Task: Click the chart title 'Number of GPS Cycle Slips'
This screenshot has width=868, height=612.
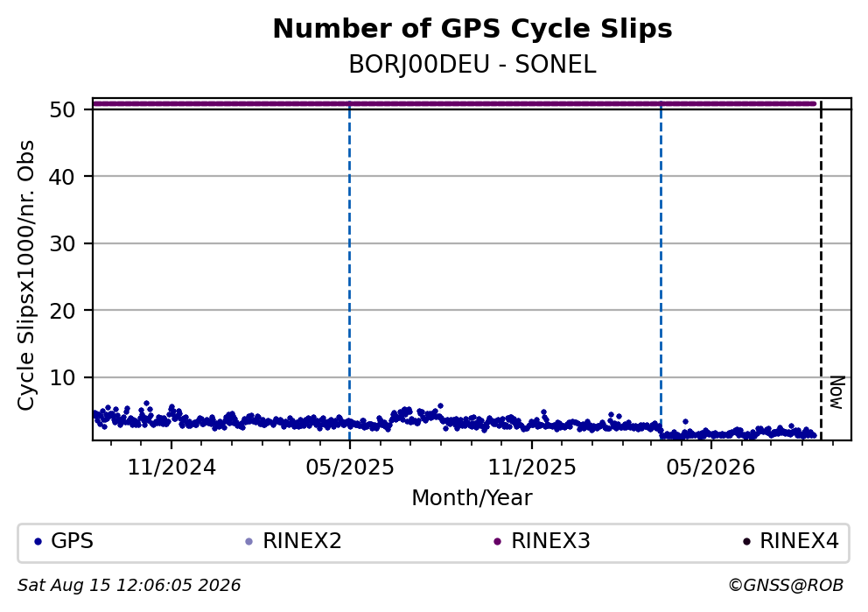Action: (x=472, y=30)
